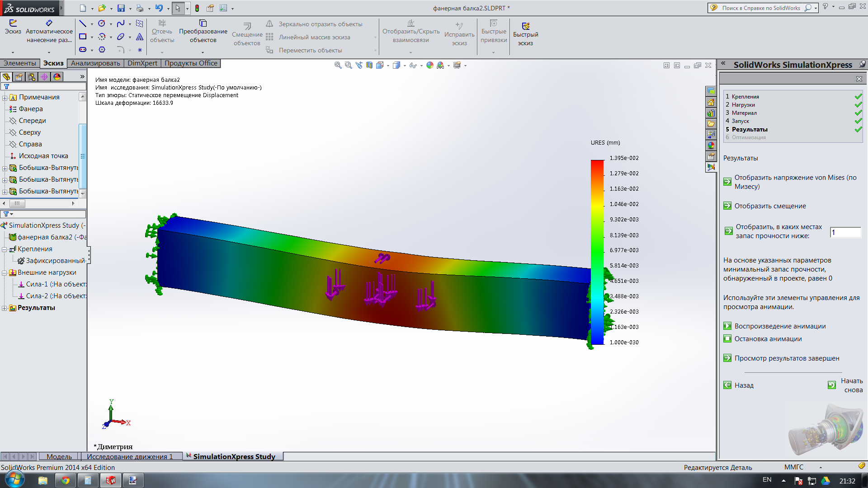Expand the Результаты folder in study tree
This screenshot has height=488, width=868.
(5, 308)
